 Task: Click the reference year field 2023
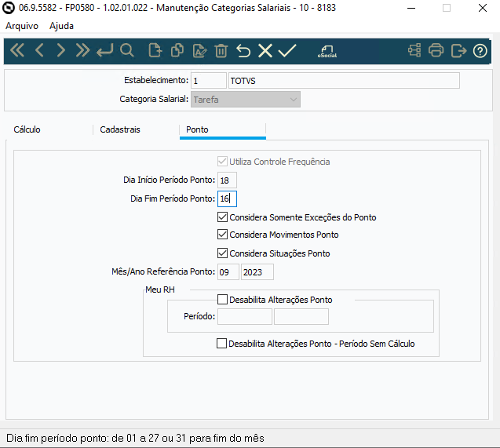pos(257,272)
